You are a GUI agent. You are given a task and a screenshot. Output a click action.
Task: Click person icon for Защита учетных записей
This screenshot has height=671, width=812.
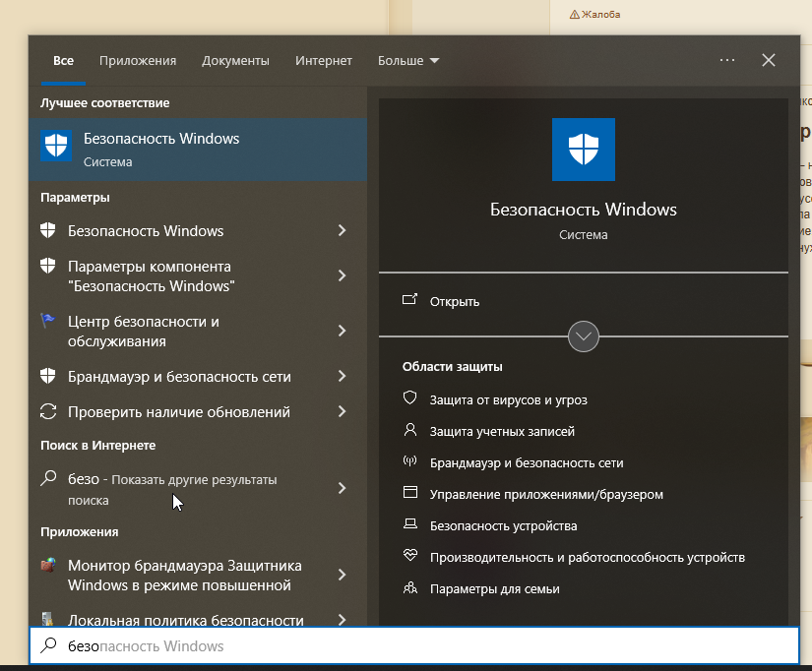409,429
